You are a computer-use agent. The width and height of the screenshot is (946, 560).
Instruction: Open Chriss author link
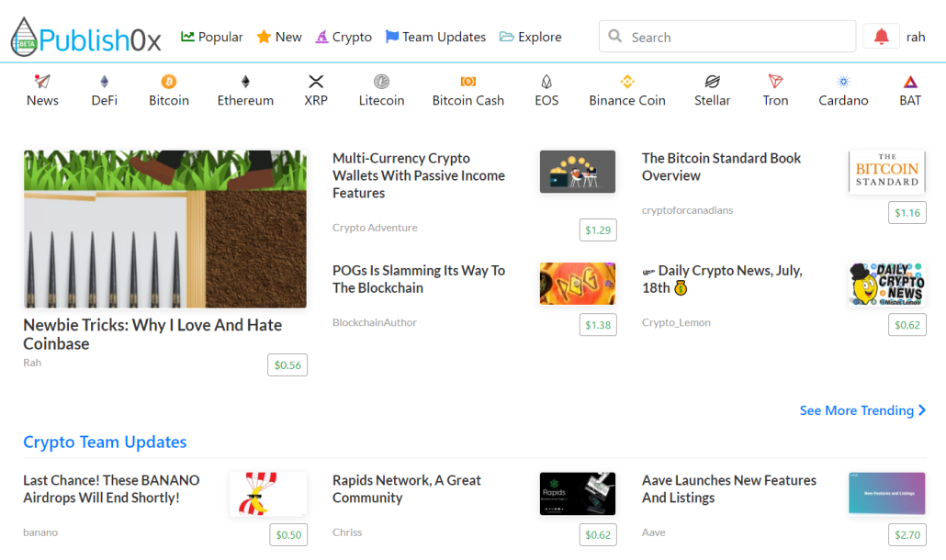point(347,532)
